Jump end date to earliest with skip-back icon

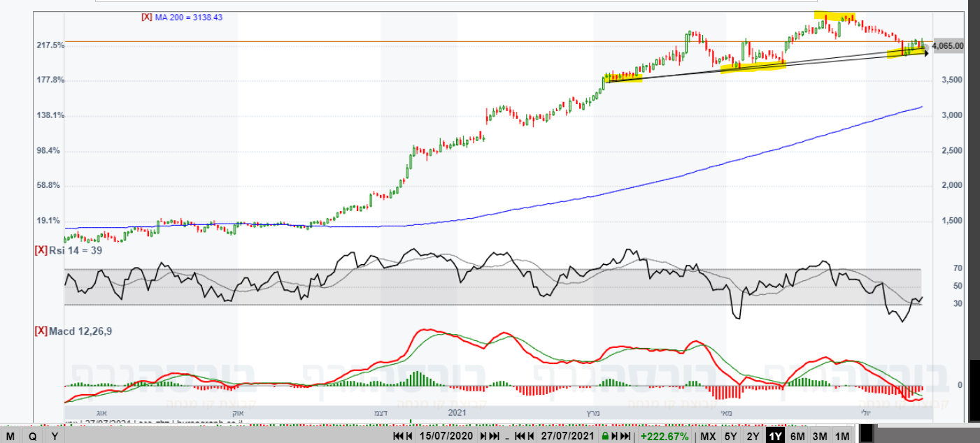520,436
